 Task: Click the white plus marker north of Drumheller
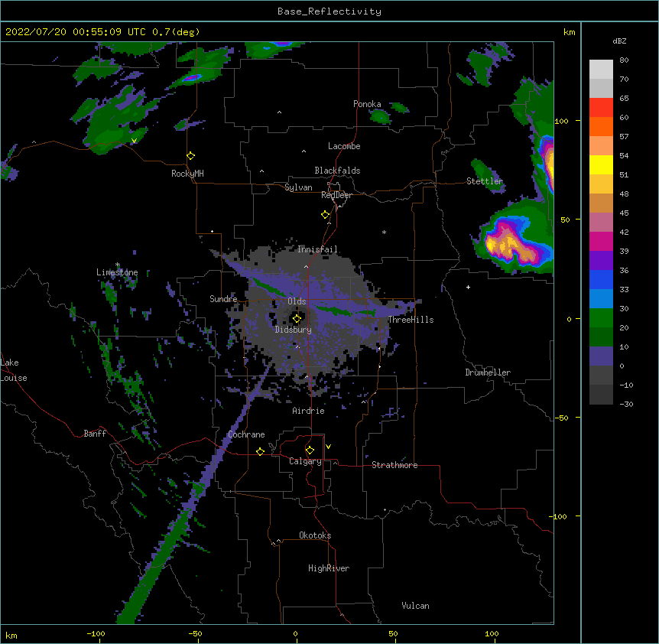pos(468,287)
